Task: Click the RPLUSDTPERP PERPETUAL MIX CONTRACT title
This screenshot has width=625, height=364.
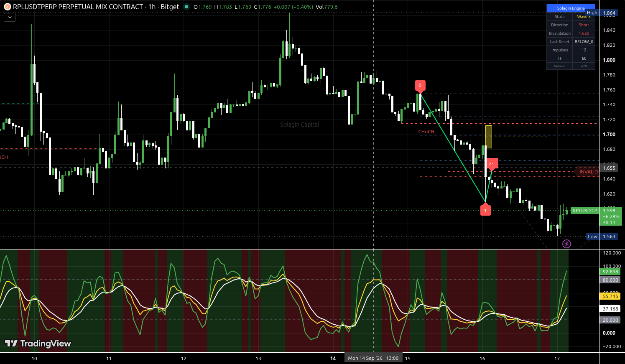Action: [78, 7]
